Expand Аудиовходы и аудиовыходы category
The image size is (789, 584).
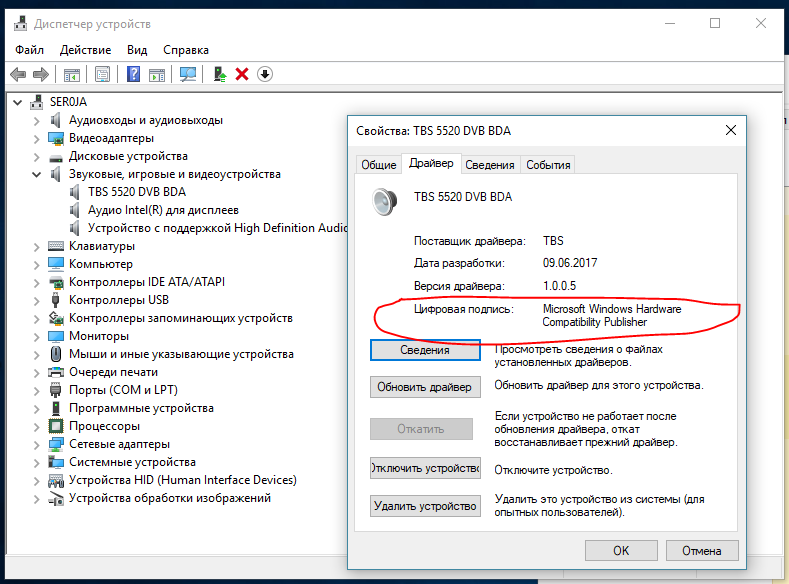36,121
